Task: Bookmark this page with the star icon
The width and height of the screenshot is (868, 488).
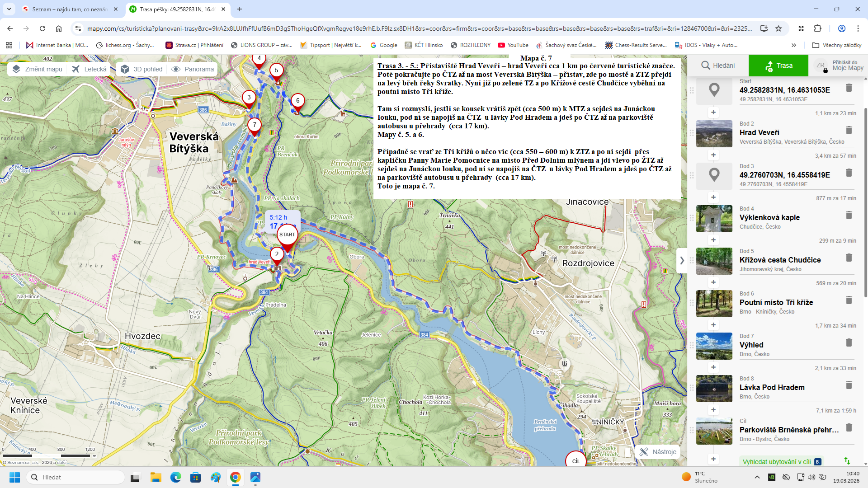Action: click(x=778, y=28)
